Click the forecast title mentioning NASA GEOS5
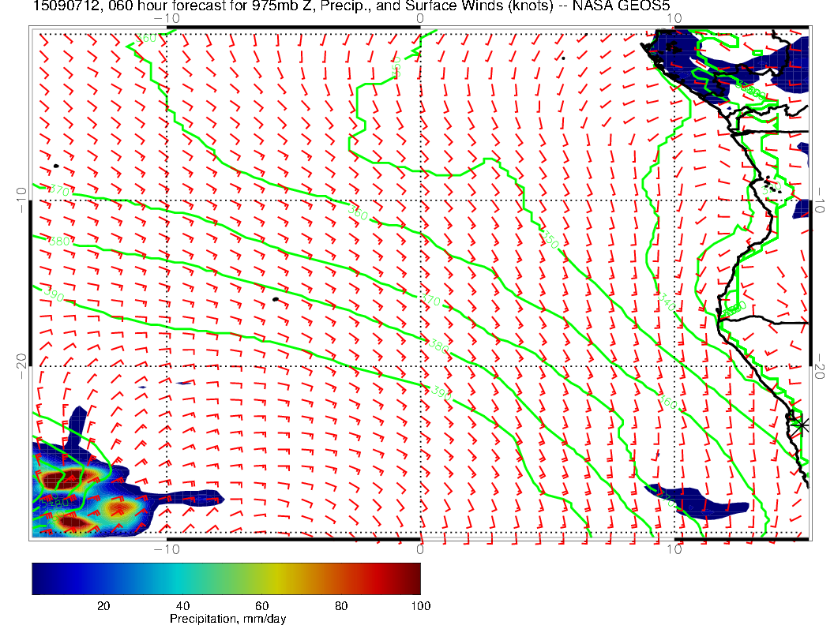Screen dimensions: 834x644 click(x=351, y=6)
